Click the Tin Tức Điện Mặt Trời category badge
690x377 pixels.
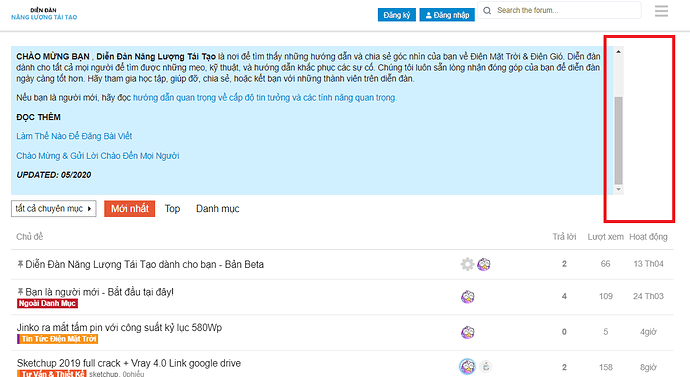click(x=58, y=339)
